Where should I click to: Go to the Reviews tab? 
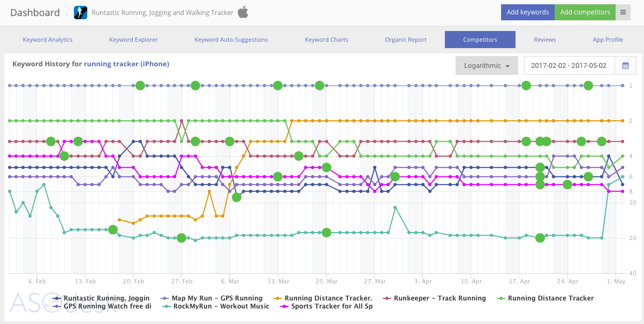point(545,40)
